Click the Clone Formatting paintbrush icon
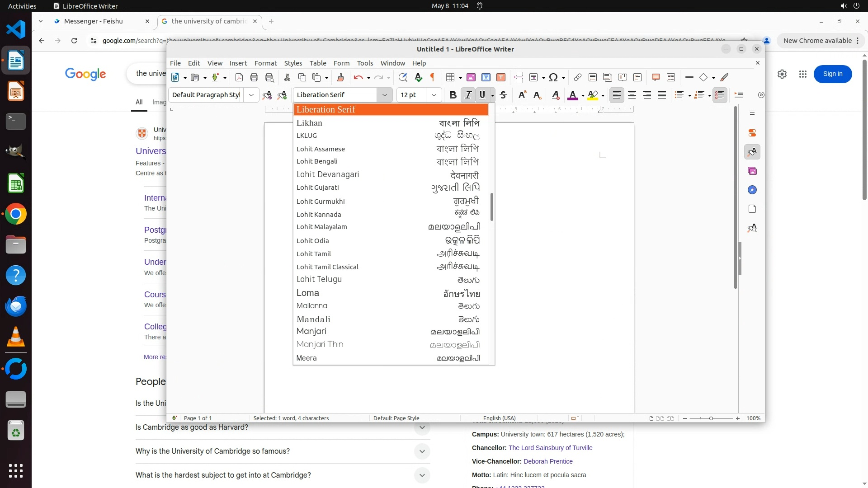The width and height of the screenshot is (868, 488). [x=340, y=77]
